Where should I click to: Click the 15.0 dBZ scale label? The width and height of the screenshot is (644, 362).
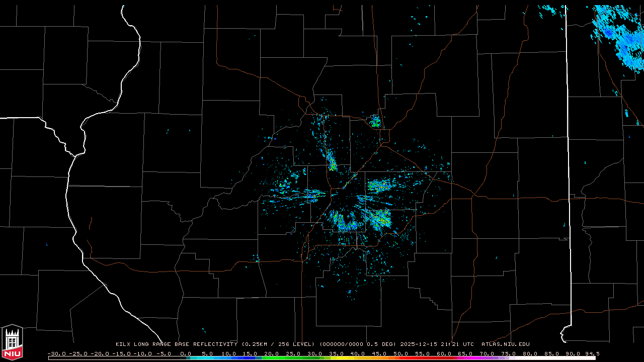(x=251, y=353)
